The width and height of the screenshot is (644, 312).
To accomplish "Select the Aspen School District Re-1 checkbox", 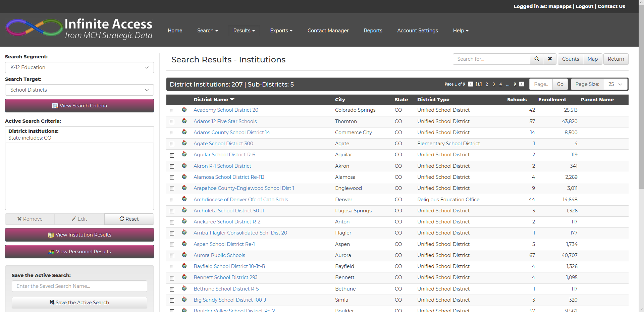I will click(x=172, y=245).
